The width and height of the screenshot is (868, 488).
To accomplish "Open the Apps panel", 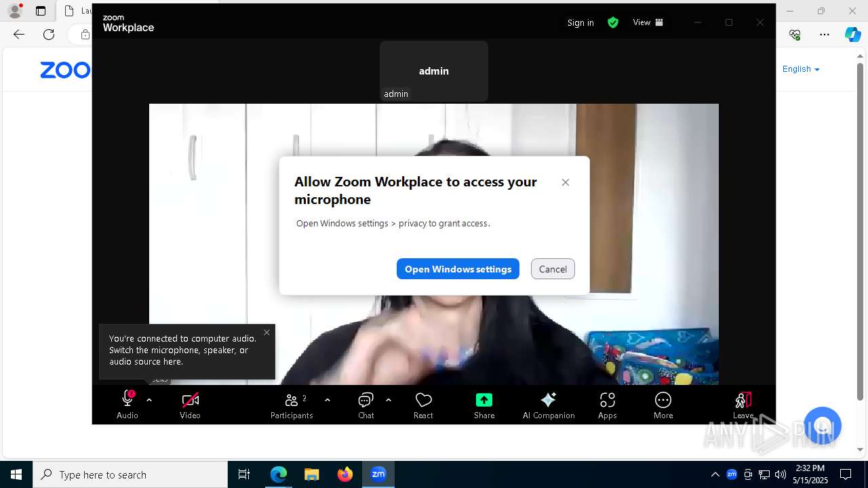I will [608, 405].
